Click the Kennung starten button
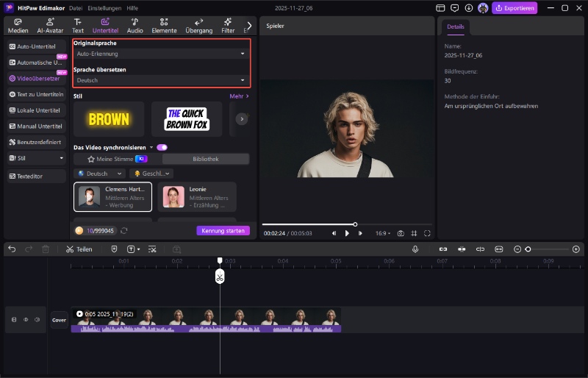 (223, 231)
